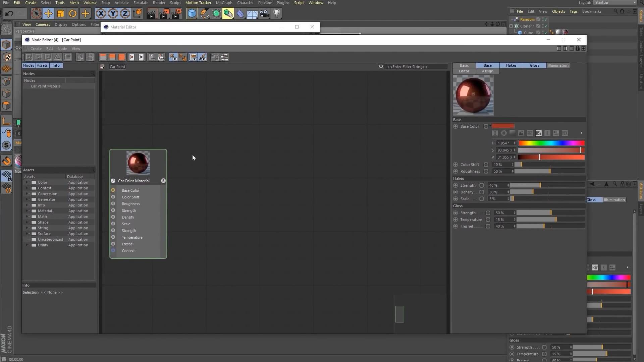Screen dimensions: 644x362
Task: Click the Undo arrow icon
Action: (x=9, y=13)
